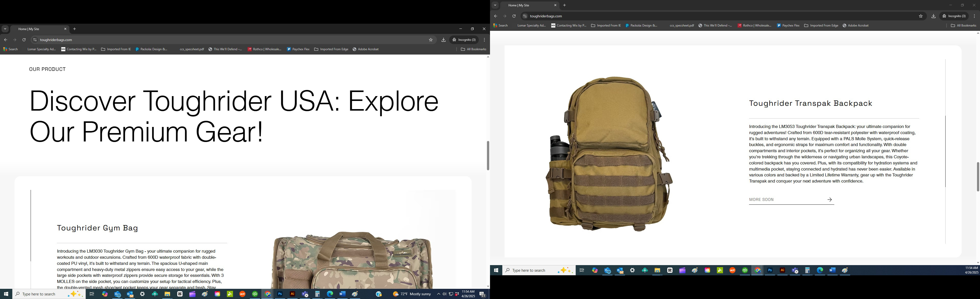Screen dimensions: 980x299
Task: Show hidden system tray icons
Action: click(x=438, y=294)
